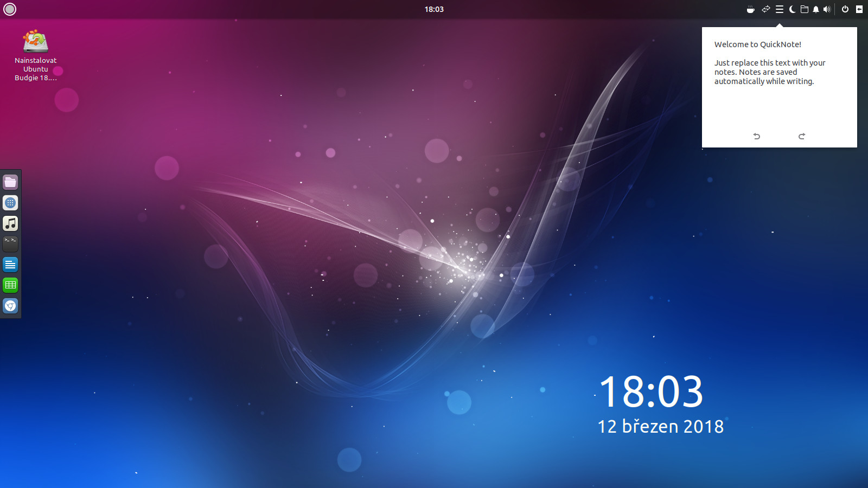Open notifications bell in the panel
The width and height of the screenshot is (868, 488).
coord(816,9)
